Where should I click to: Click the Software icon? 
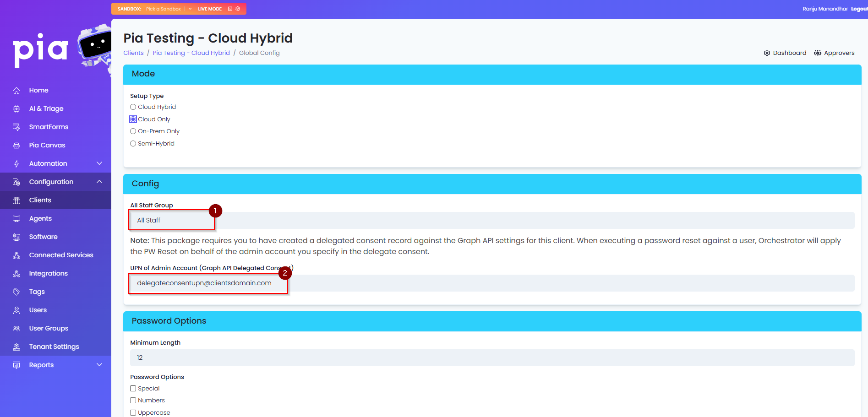[x=16, y=237]
